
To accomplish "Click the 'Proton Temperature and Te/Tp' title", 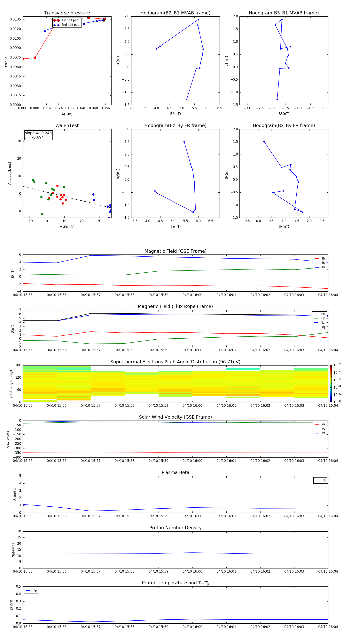I will tap(175, 583).
